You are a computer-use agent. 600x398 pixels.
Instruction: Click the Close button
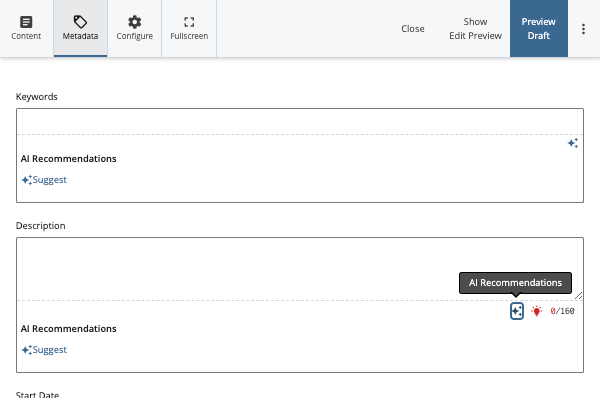tap(412, 29)
